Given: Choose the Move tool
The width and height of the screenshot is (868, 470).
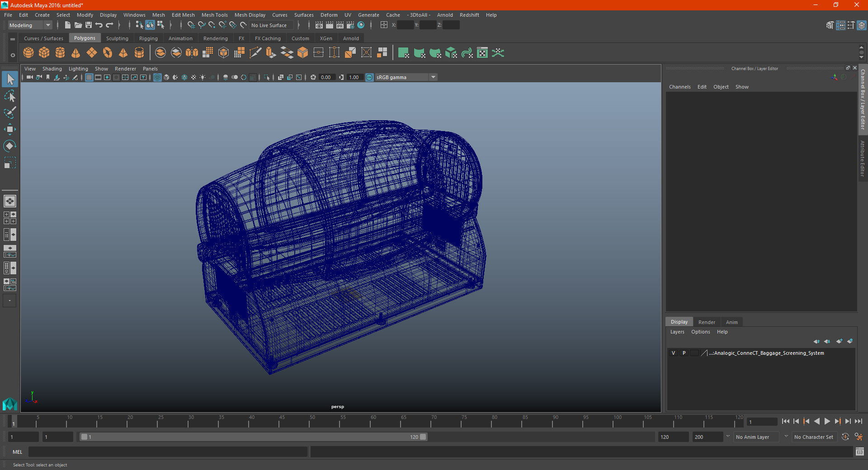Looking at the screenshot, I should 10,129.
